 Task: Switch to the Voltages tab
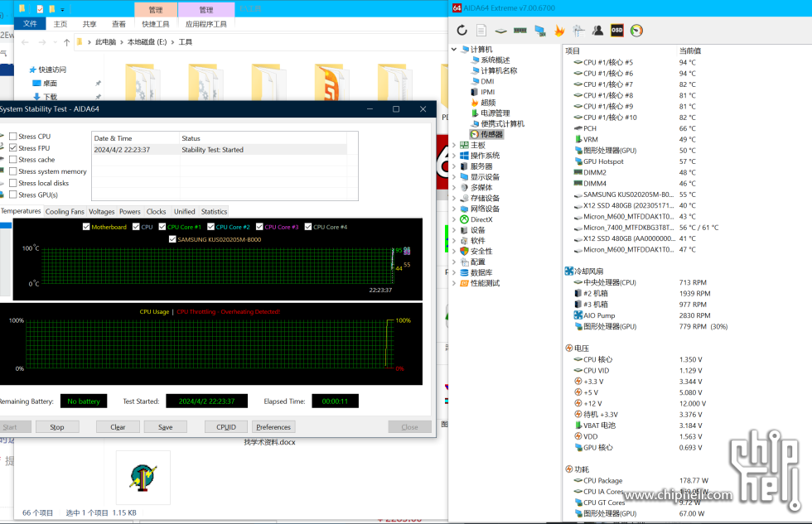click(101, 212)
